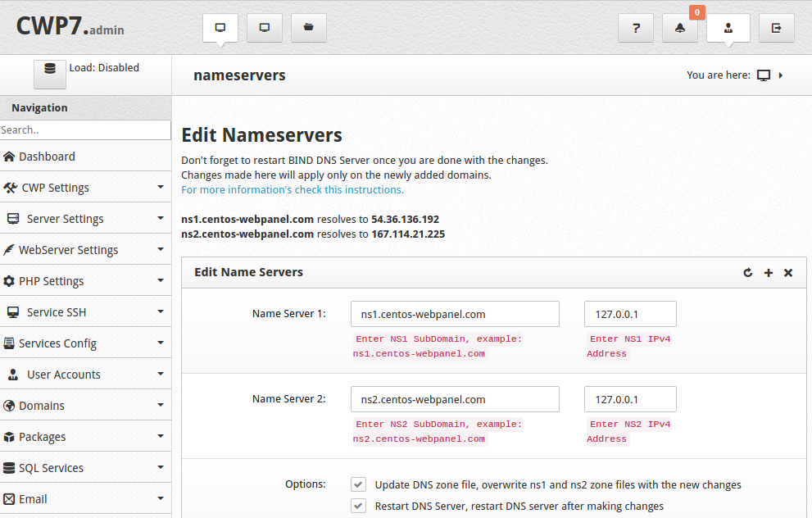This screenshot has height=518, width=812.
Task: Click the Name Server 2 IPv4 field
Action: (x=630, y=399)
